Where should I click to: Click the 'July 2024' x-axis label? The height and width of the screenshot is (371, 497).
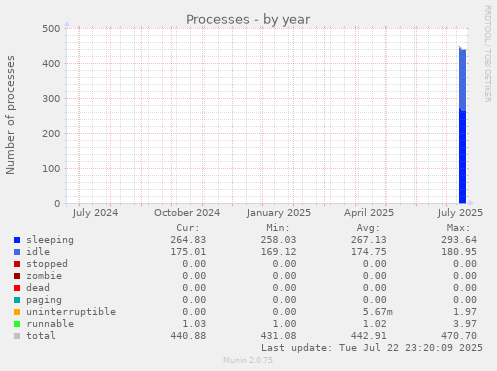[x=95, y=213]
